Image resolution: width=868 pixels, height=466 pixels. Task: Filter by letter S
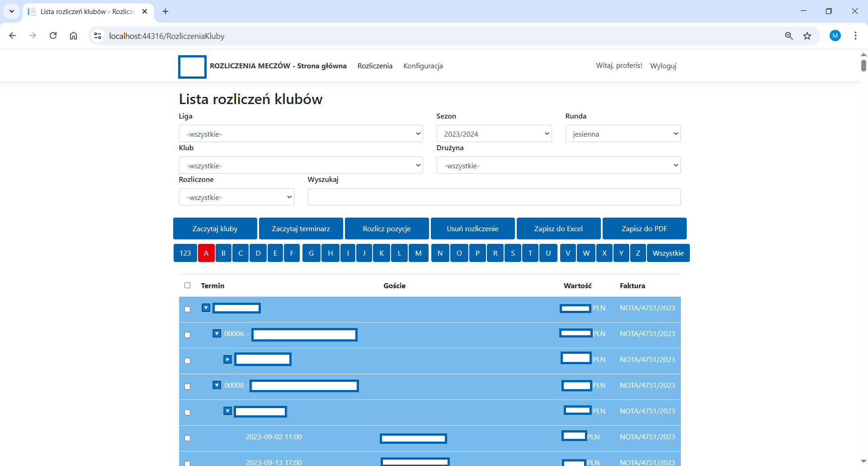click(x=513, y=253)
